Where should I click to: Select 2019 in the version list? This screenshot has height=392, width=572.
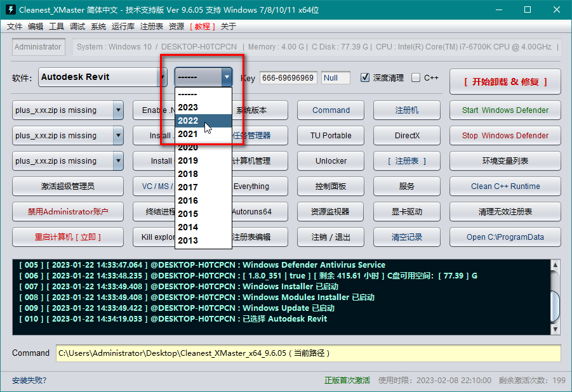coord(204,160)
